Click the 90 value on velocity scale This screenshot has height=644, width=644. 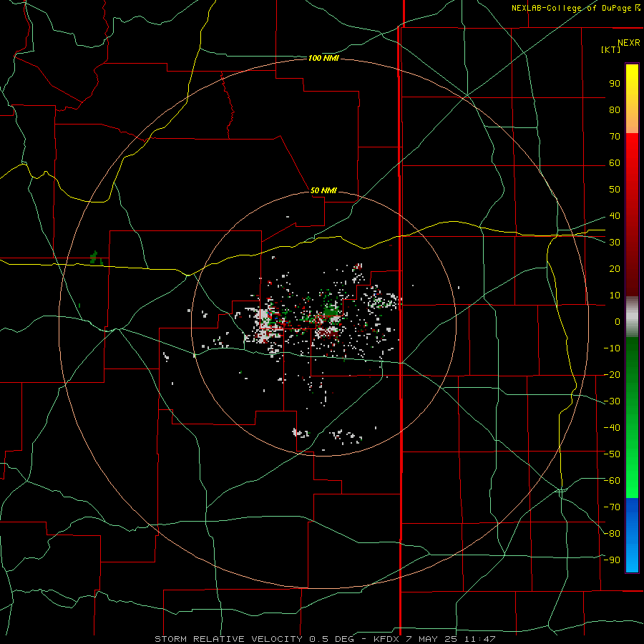[x=615, y=84]
